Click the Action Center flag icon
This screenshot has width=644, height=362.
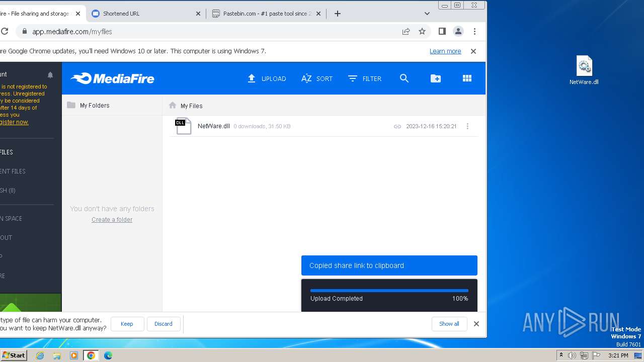(x=596, y=355)
